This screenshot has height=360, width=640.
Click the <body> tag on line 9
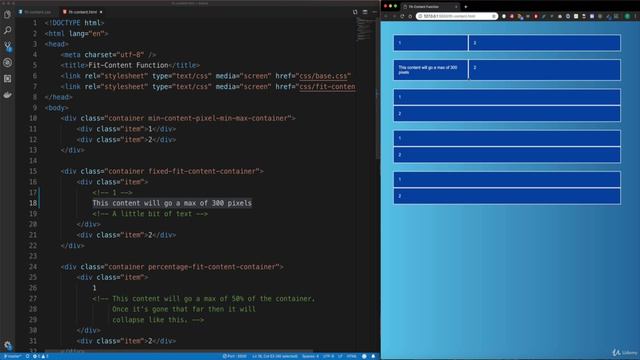pos(57,108)
